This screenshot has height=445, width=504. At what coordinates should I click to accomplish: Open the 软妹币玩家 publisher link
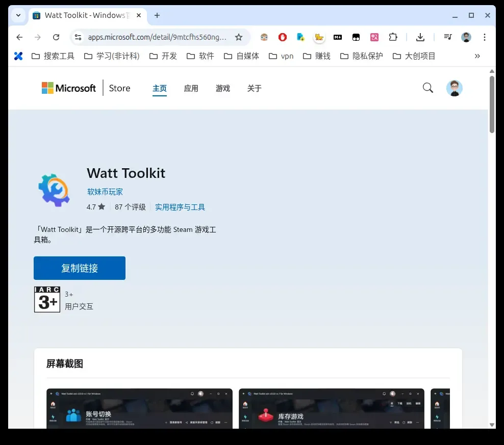click(x=105, y=192)
